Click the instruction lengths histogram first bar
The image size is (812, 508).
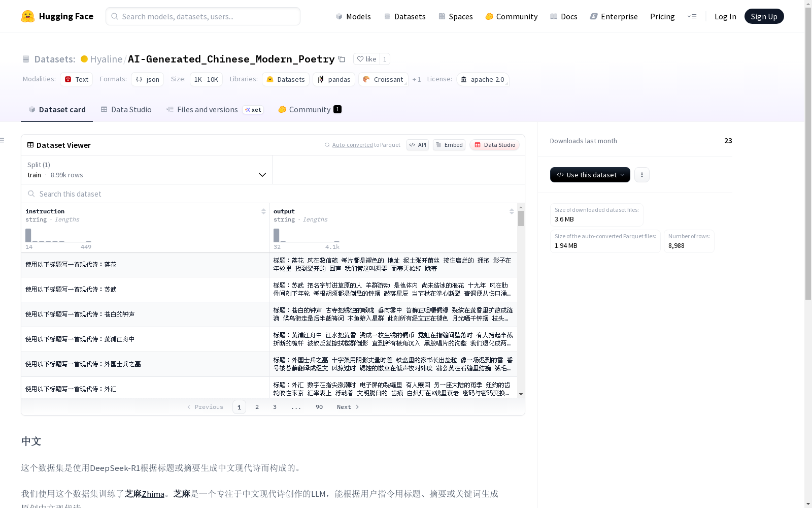[x=28, y=235]
